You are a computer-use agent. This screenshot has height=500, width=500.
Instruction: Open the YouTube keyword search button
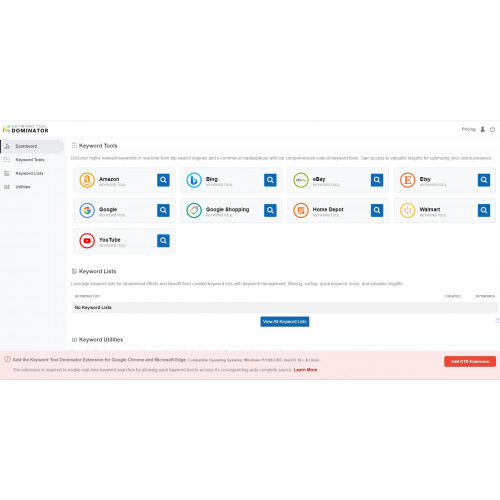(163, 241)
